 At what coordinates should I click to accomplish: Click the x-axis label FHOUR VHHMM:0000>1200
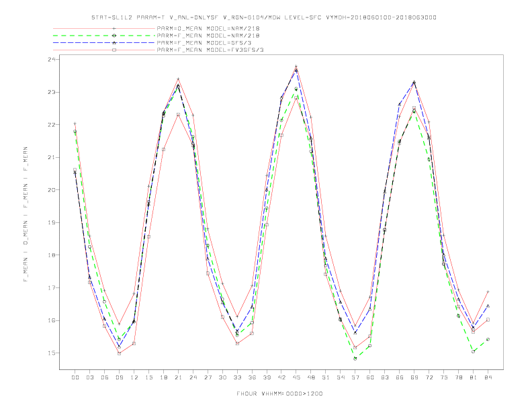coord(279,394)
